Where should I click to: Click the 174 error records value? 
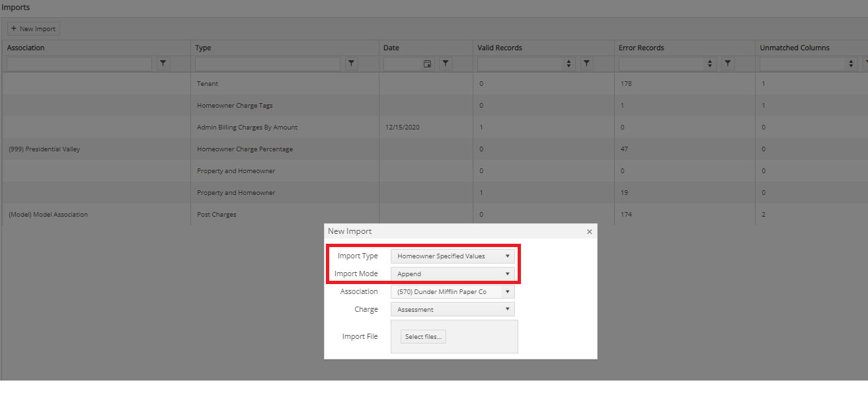tap(625, 215)
